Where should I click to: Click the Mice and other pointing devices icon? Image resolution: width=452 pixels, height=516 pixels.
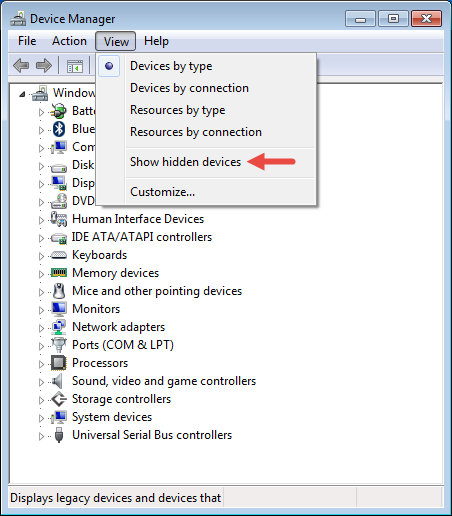(x=59, y=291)
